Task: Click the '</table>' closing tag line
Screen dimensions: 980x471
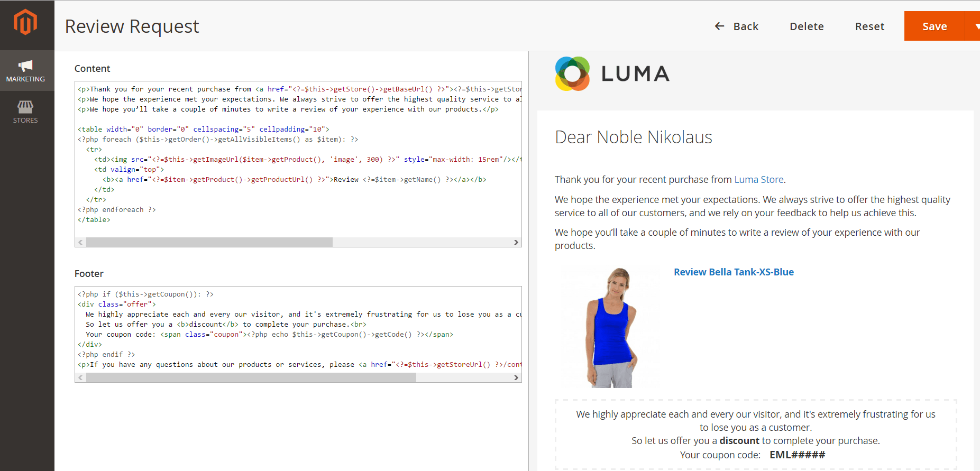Action: click(94, 220)
